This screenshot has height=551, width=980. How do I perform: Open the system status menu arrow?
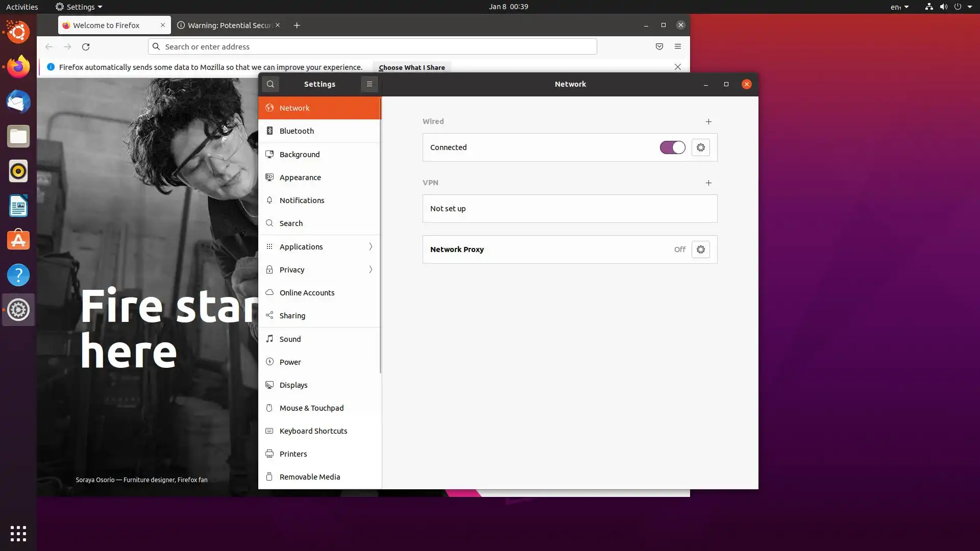tap(970, 7)
